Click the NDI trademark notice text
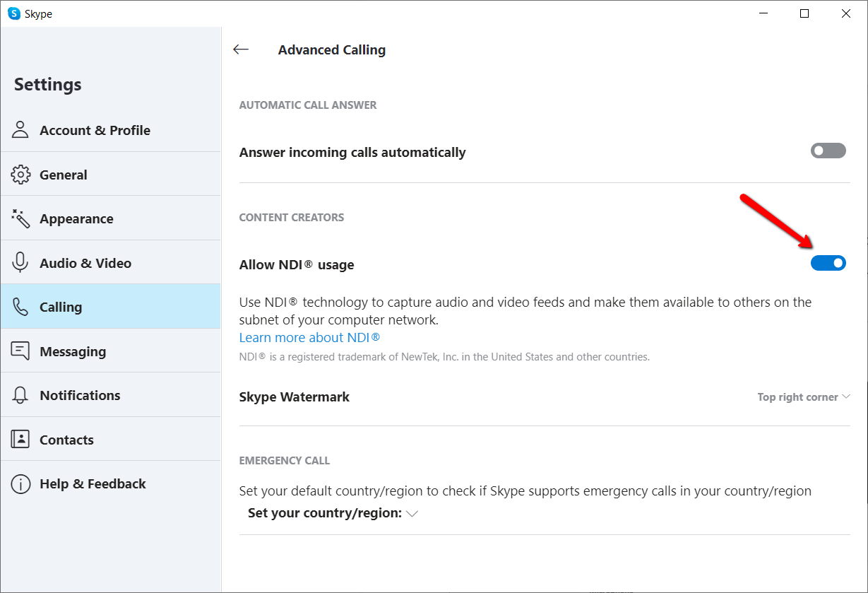Viewport: 868px width, 593px height. [444, 357]
